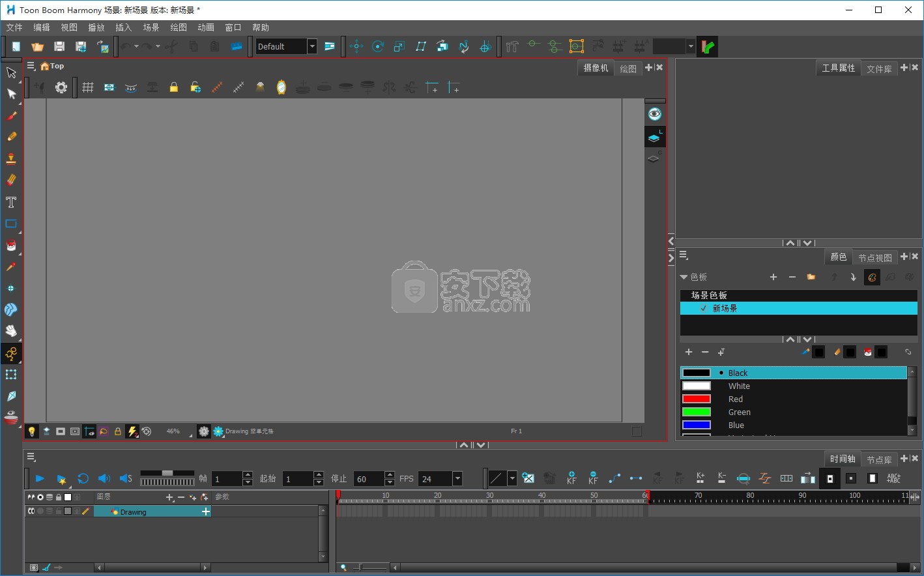The height and width of the screenshot is (576, 924).
Task: Select the Eraser tool in the left toolbar
Action: [x=11, y=180]
